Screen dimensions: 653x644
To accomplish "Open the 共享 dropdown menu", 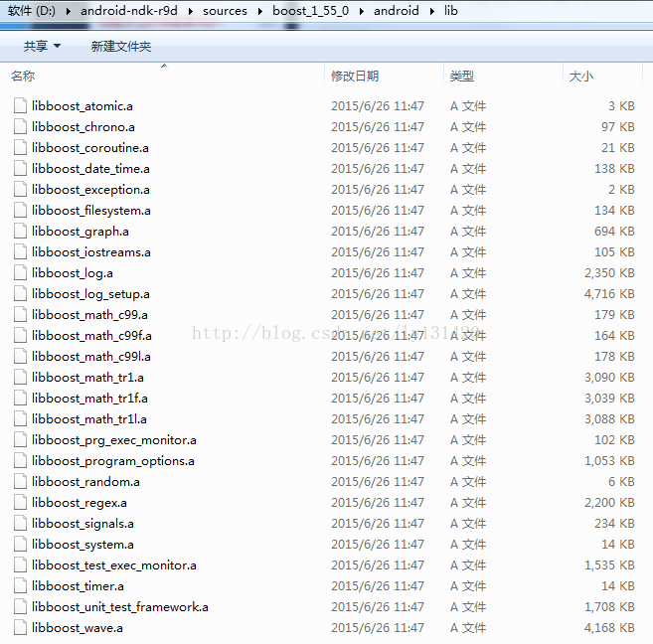I will pyautogui.click(x=42, y=46).
